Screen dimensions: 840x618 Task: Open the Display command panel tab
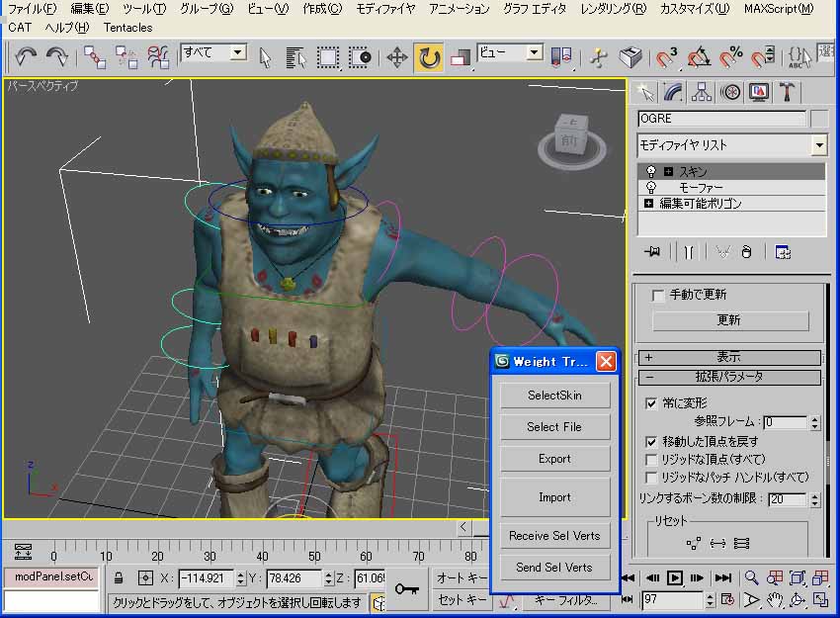click(759, 93)
